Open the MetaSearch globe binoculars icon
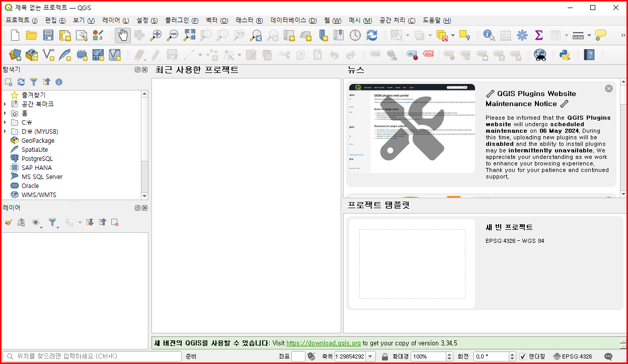628x364 pixels. (x=540, y=54)
